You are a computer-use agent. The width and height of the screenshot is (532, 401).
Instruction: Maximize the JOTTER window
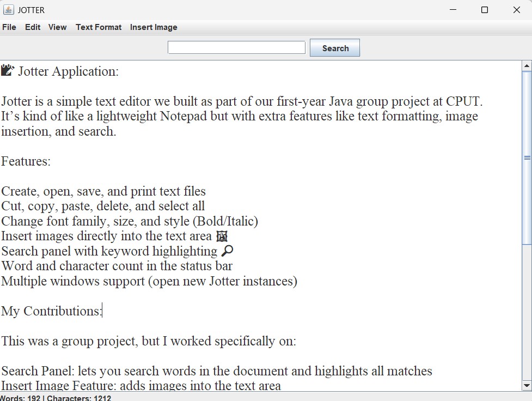[x=485, y=10]
